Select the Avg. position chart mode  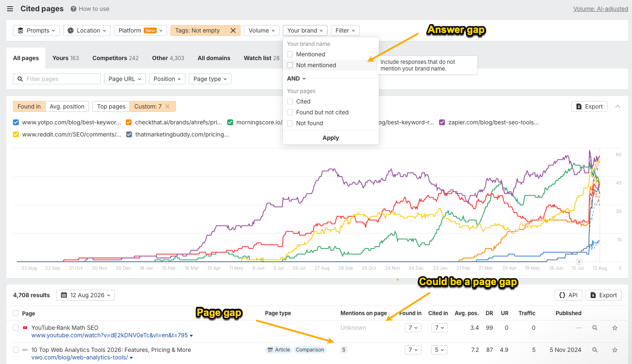(x=67, y=106)
